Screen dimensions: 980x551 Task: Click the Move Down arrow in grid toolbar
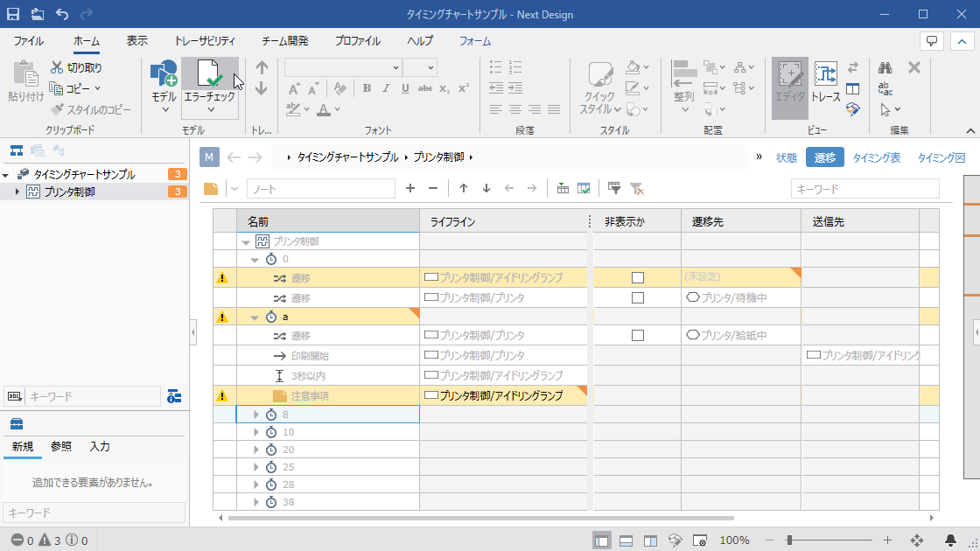pyautogui.click(x=486, y=188)
